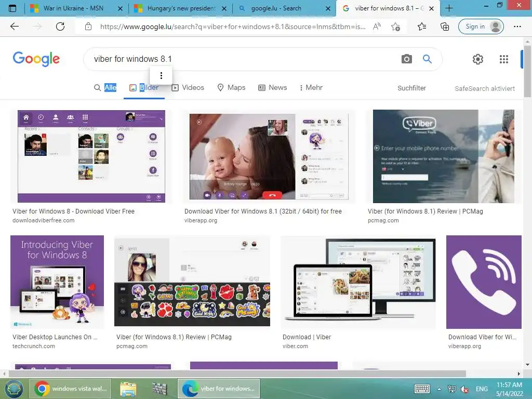Click the vertical scrollbar thumb
The width and height of the screenshot is (532, 399).
527,71
